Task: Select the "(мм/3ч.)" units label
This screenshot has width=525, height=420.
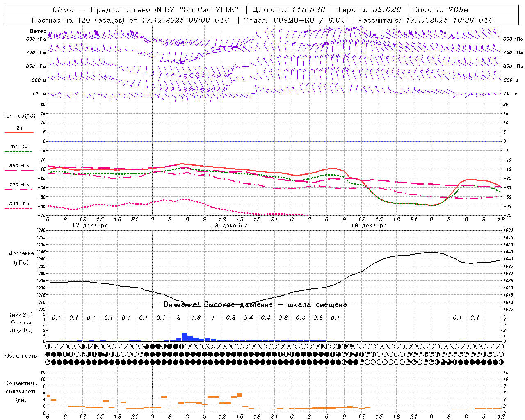Action: click(21, 315)
